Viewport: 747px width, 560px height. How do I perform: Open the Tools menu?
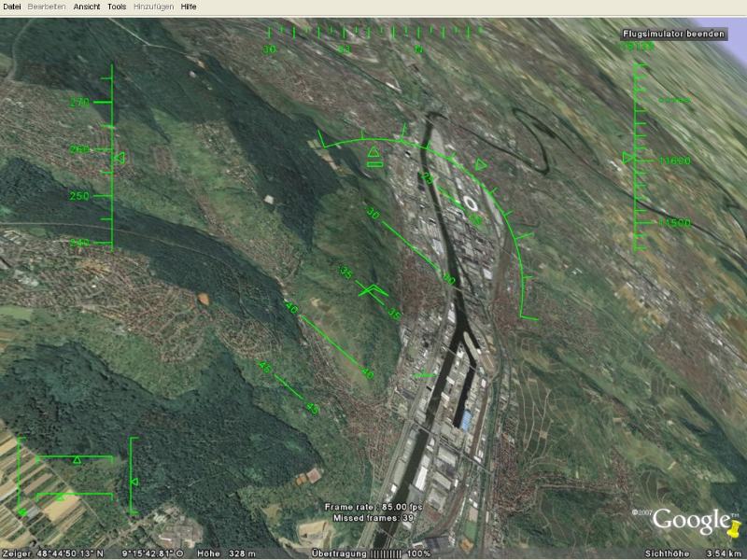117,7
